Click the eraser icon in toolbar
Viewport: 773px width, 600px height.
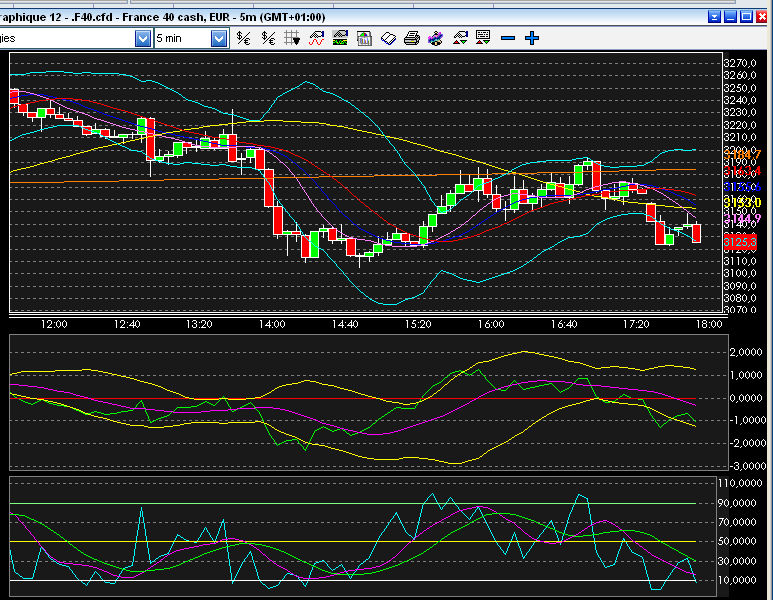pos(388,38)
